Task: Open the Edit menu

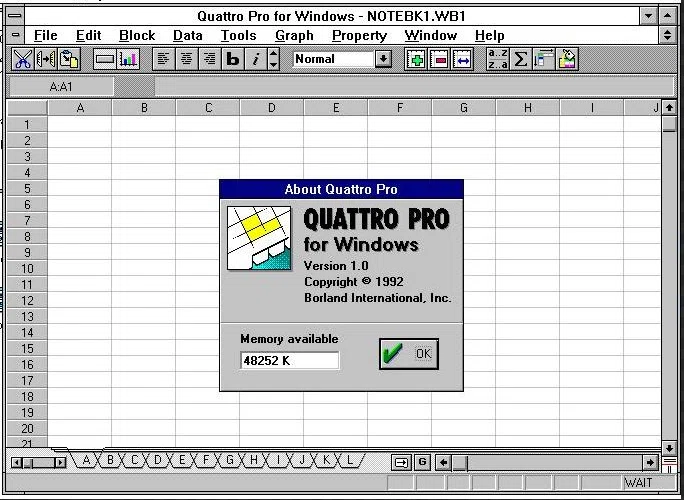Action: pos(89,35)
